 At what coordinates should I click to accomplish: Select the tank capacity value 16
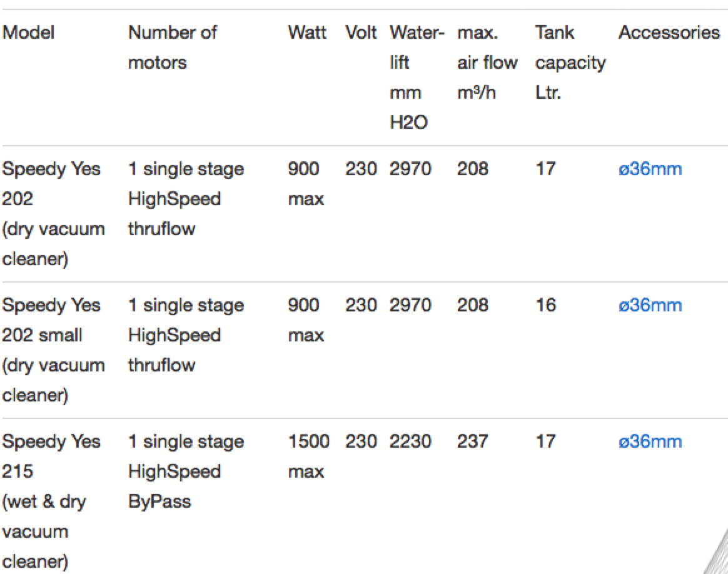pyautogui.click(x=545, y=305)
